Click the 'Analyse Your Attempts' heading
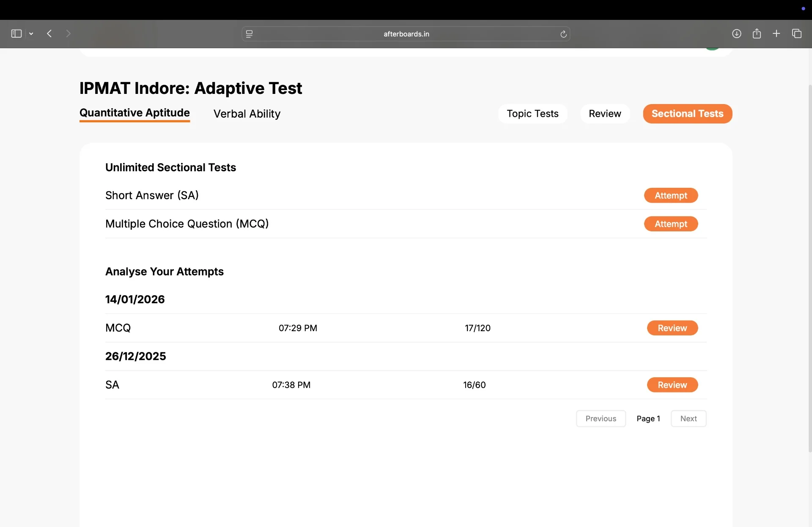The width and height of the screenshot is (812, 527). [164, 272]
